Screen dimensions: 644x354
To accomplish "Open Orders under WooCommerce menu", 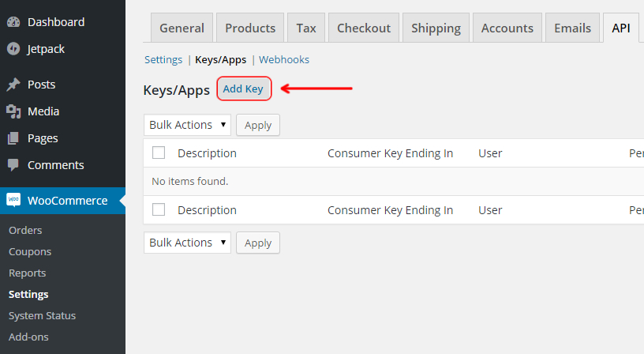I will tap(25, 230).
